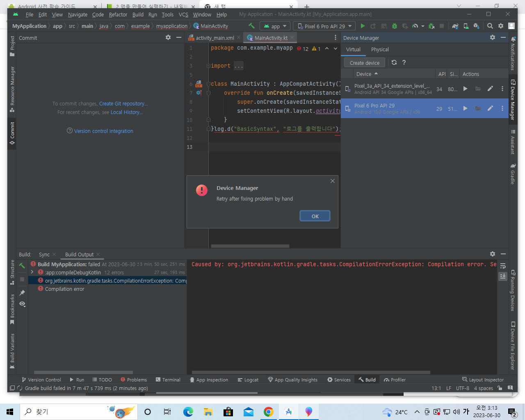Open the Tools menu

coord(167,14)
